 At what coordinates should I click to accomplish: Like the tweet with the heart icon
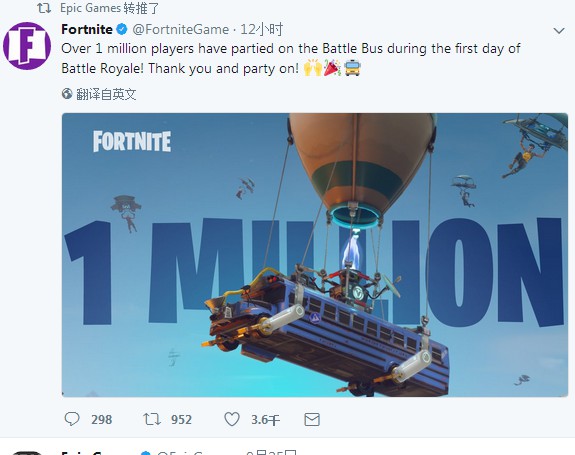[x=232, y=419]
